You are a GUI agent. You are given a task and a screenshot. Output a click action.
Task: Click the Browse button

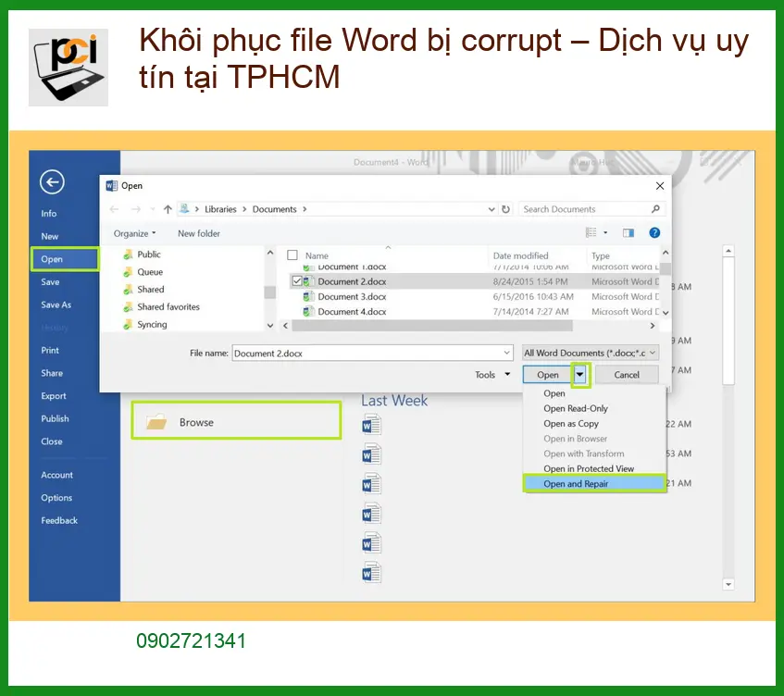pyautogui.click(x=236, y=420)
